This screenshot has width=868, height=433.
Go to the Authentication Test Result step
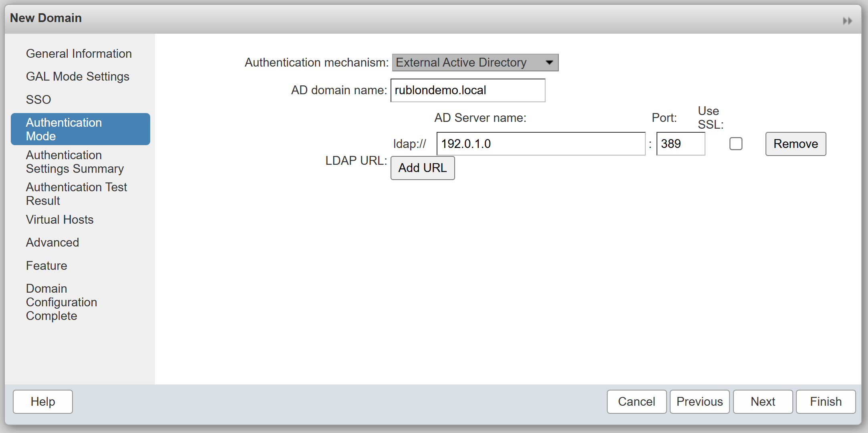coord(76,194)
